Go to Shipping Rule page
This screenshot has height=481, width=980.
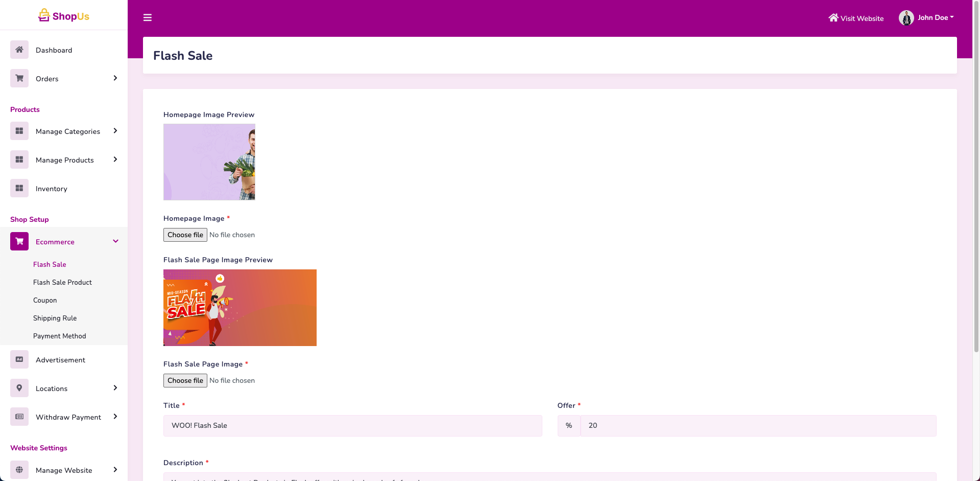point(55,318)
